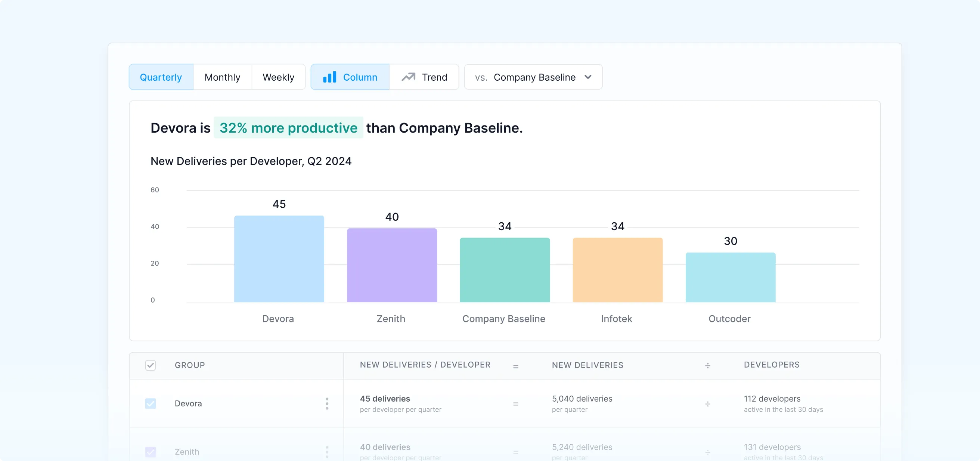Click the '5,040 deliveries' cell
Screen dimensions: 980x461
(582, 399)
